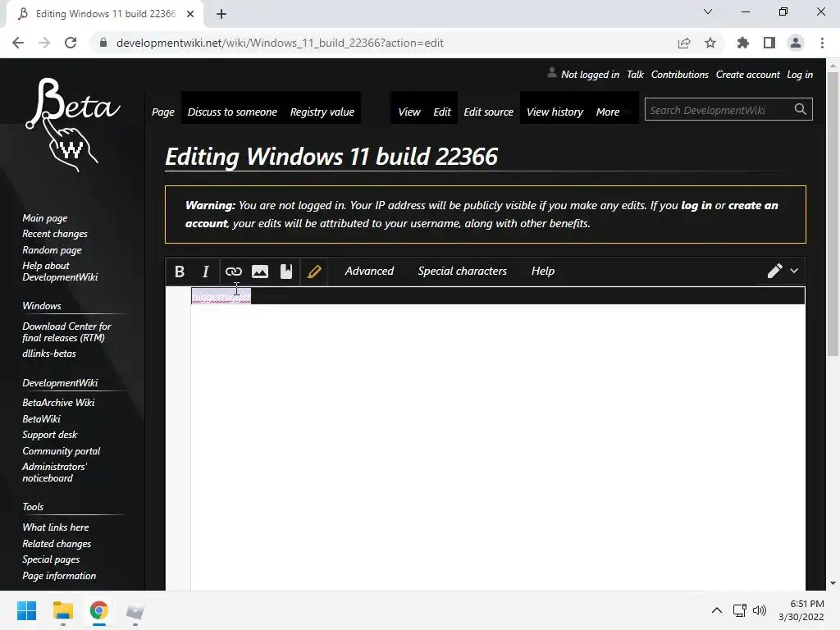The width and height of the screenshot is (840, 630).
Task: Expand the Help toolbar section
Action: (x=543, y=271)
